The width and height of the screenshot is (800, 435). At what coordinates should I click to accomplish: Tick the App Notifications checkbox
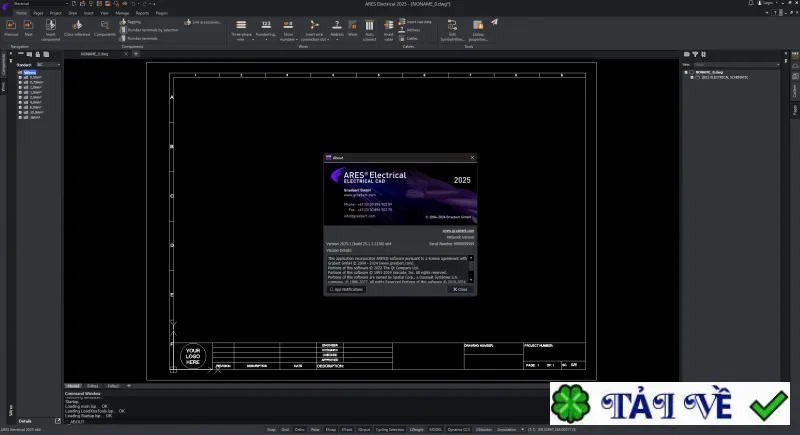332,289
